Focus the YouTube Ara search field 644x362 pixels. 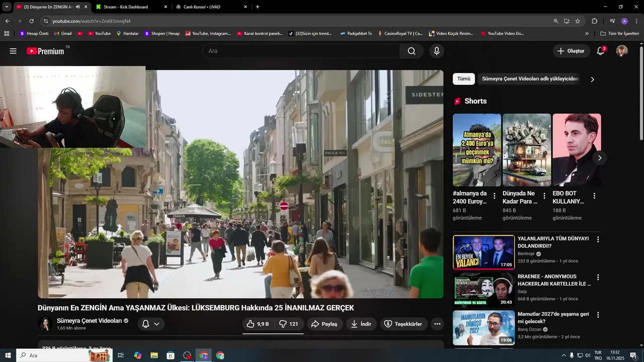[x=301, y=51]
